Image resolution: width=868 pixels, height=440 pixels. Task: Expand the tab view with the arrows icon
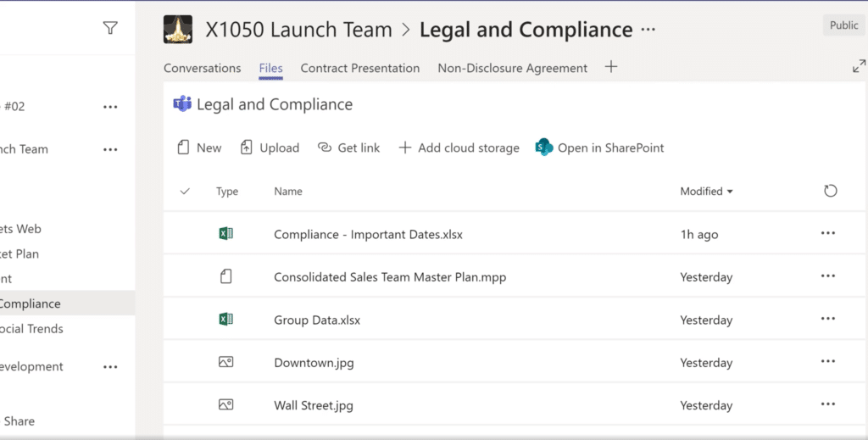859,66
